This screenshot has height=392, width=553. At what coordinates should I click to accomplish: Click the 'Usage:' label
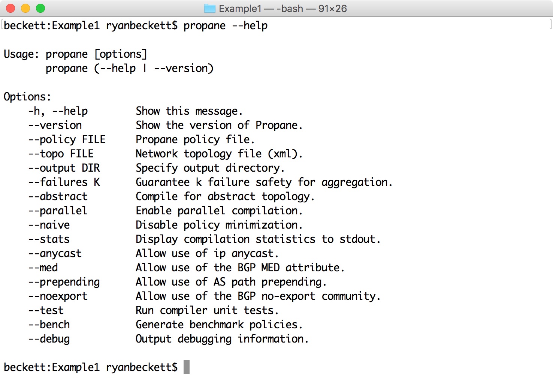click(x=21, y=54)
